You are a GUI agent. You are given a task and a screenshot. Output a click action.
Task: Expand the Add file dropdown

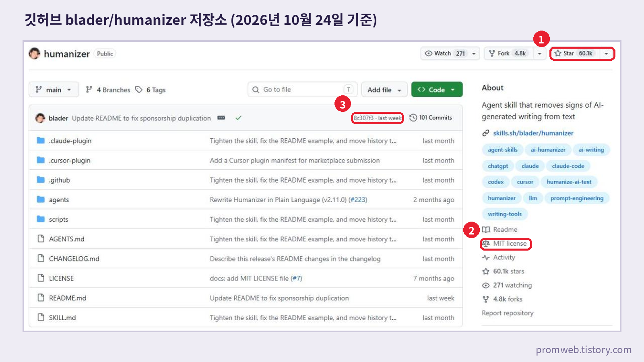[384, 90]
